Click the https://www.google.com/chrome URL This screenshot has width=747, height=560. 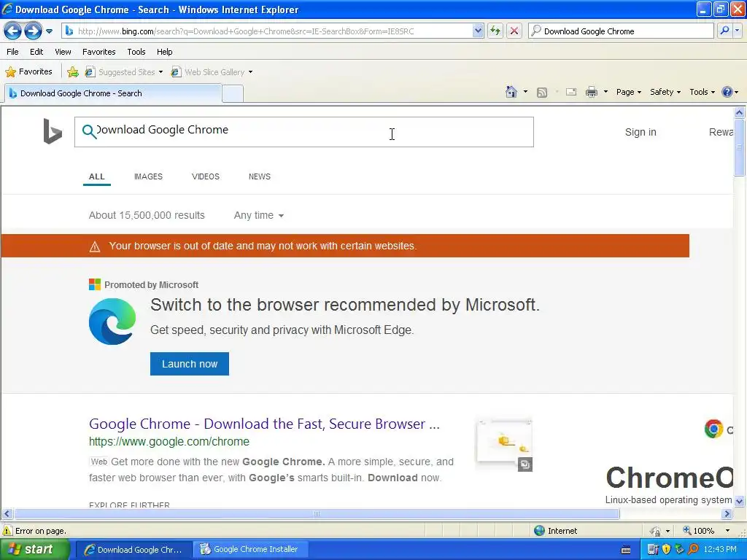click(x=169, y=441)
